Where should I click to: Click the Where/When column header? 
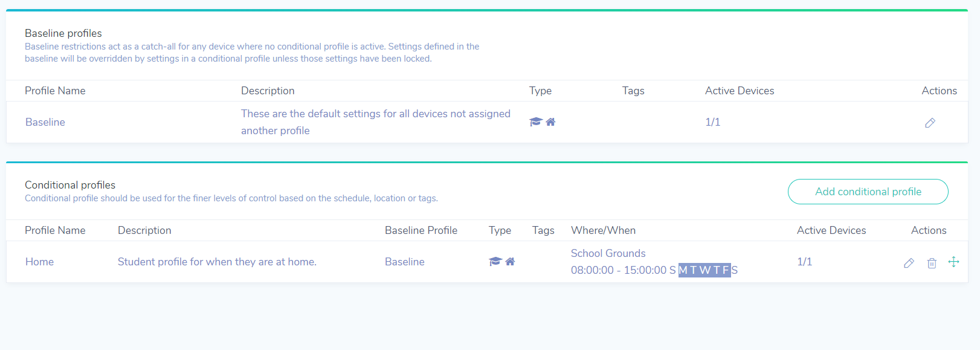point(603,230)
